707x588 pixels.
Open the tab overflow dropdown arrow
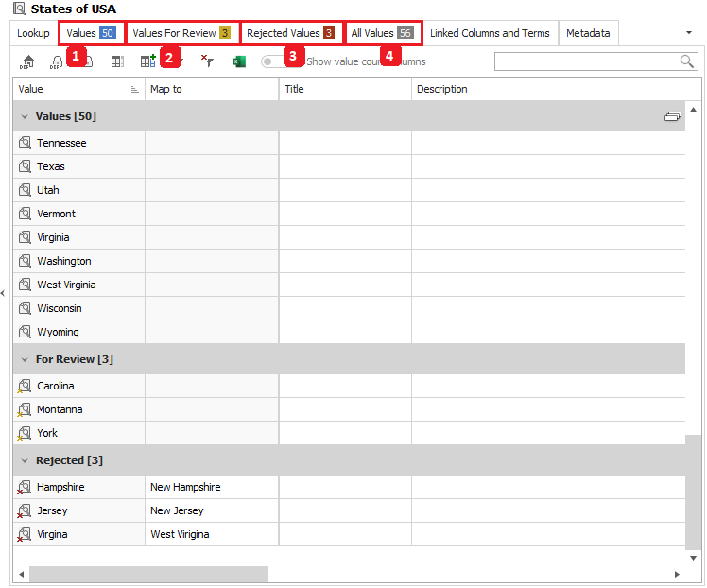(688, 33)
